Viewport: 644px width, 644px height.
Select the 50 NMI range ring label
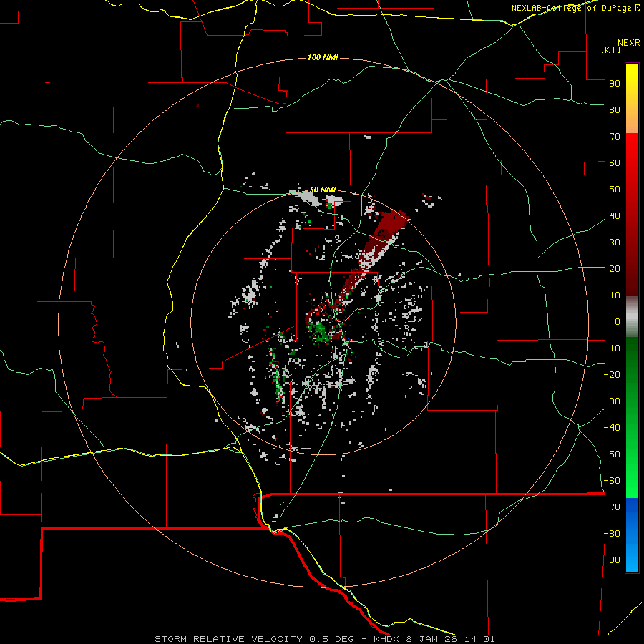[x=323, y=190]
